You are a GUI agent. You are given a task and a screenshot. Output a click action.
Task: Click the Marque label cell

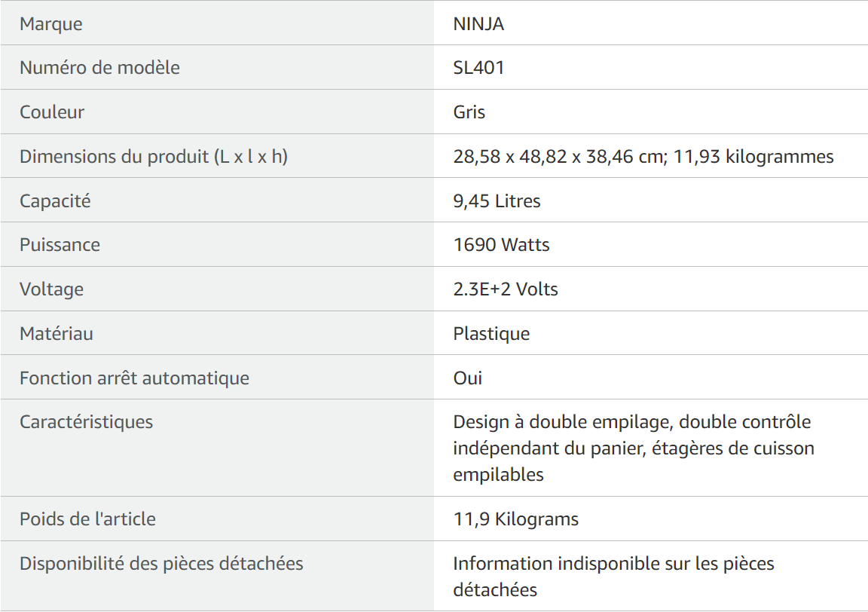pos(217,23)
